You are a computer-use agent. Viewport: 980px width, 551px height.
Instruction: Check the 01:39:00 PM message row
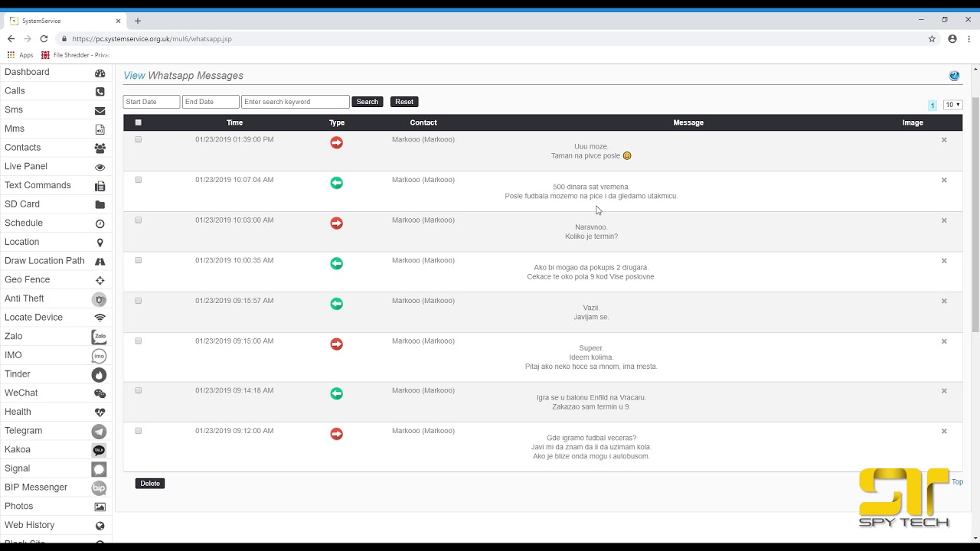(139, 139)
